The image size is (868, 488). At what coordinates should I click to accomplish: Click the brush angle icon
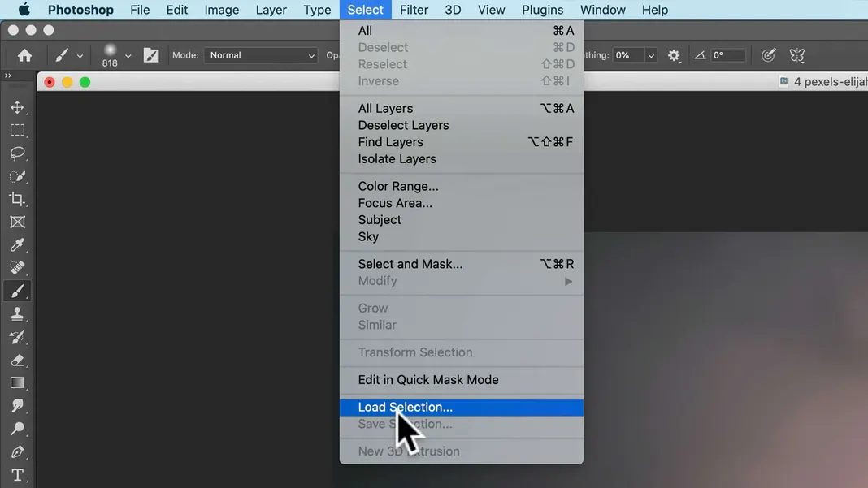(x=700, y=55)
